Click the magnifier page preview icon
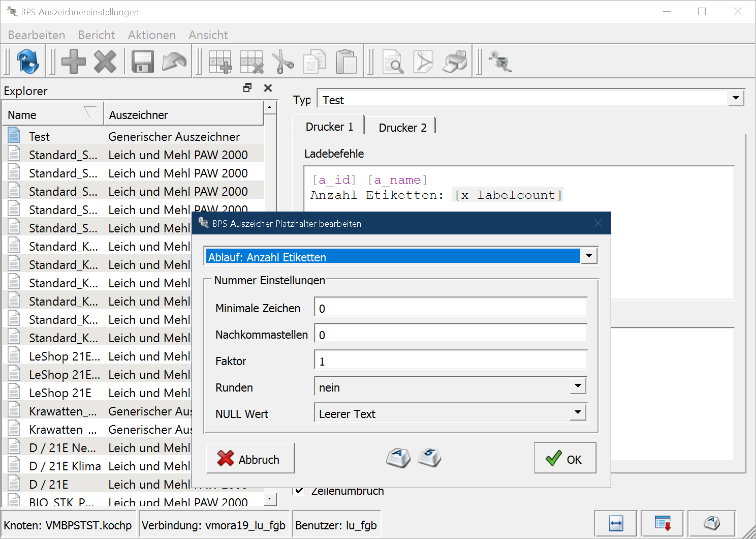 [393, 62]
